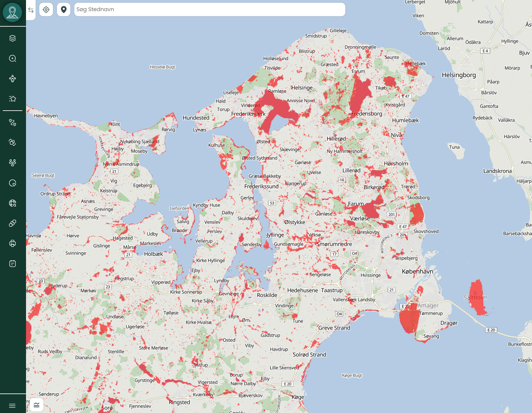Click the rotating squares sidebar icon
This screenshot has width=532, height=413.
click(12, 142)
